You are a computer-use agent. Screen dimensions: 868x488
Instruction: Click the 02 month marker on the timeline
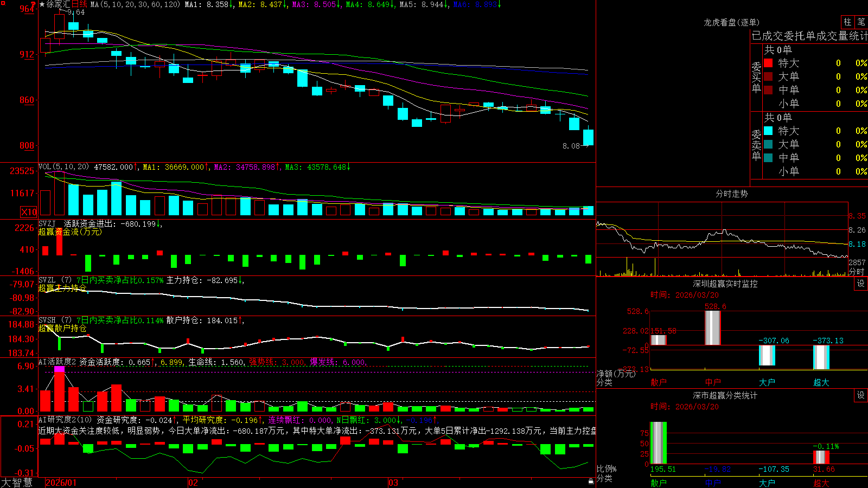click(193, 483)
